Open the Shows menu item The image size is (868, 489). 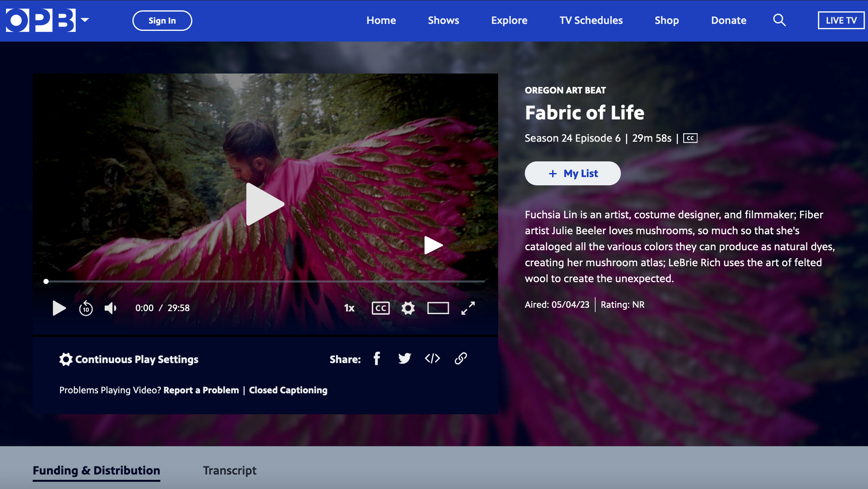tap(443, 21)
